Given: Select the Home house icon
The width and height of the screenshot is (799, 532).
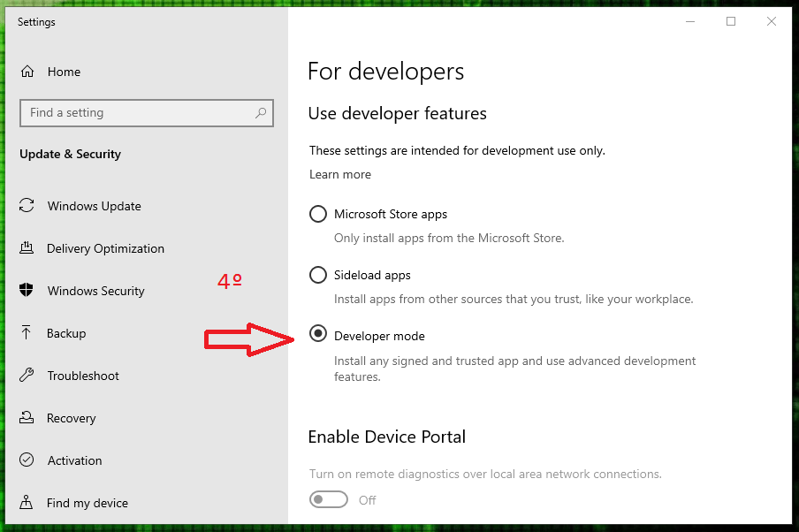Looking at the screenshot, I should 27,72.
